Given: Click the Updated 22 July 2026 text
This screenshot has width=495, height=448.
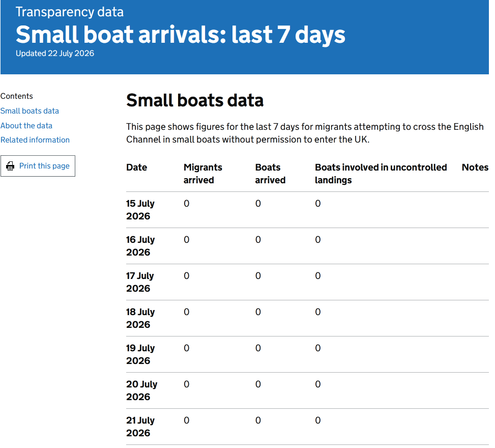Looking at the screenshot, I should 55,53.
